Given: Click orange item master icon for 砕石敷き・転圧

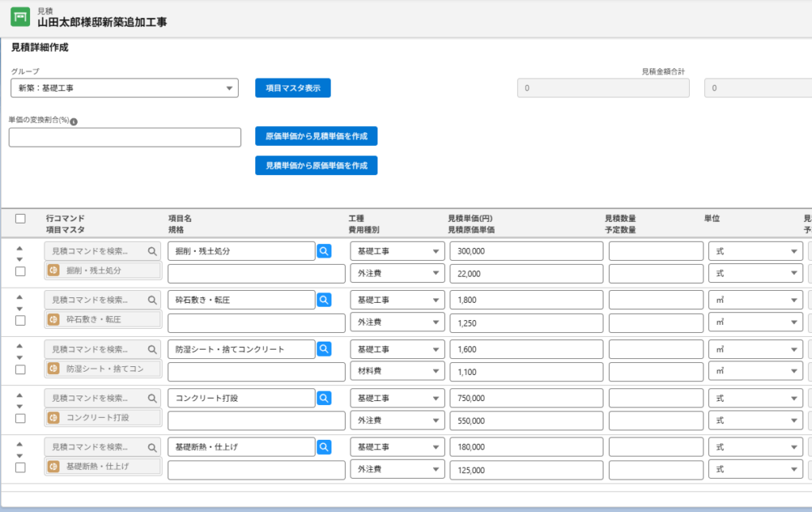Looking at the screenshot, I should [53, 319].
